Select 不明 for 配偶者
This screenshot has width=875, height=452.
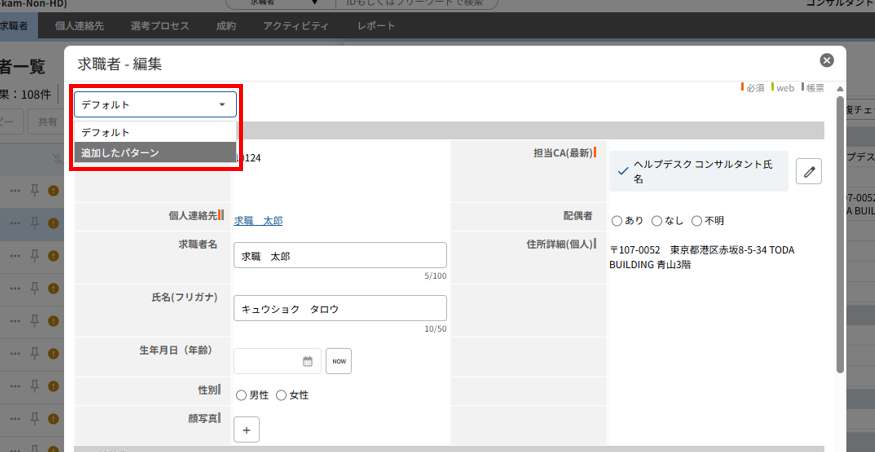[x=697, y=220]
